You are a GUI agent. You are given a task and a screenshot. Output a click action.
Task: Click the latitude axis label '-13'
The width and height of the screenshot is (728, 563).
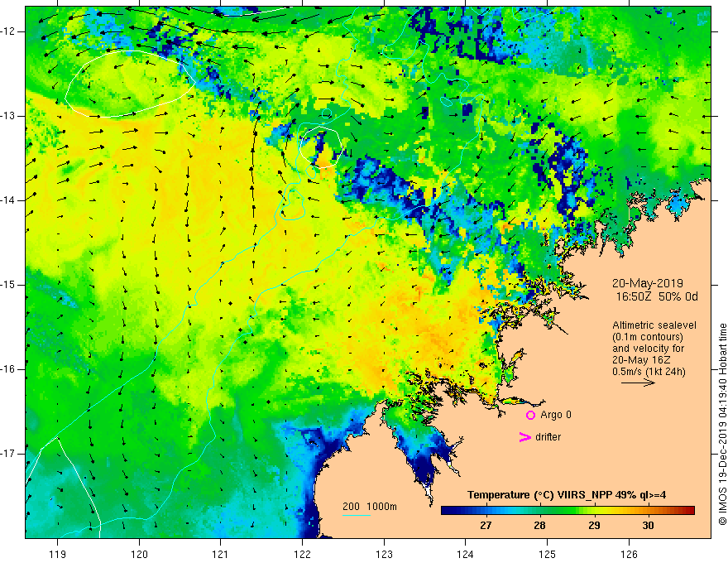pos(8,116)
